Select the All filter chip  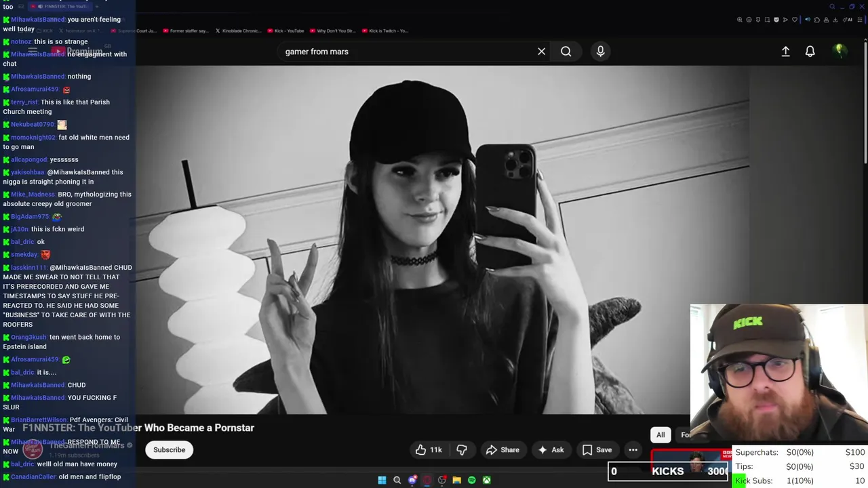pyautogui.click(x=660, y=435)
